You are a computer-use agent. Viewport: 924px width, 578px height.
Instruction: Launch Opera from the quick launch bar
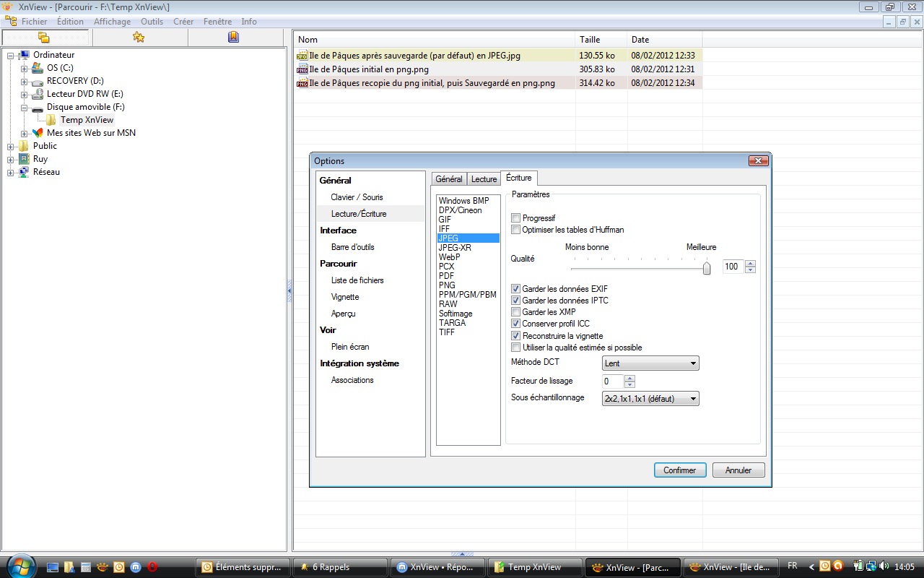[x=152, y=567]
